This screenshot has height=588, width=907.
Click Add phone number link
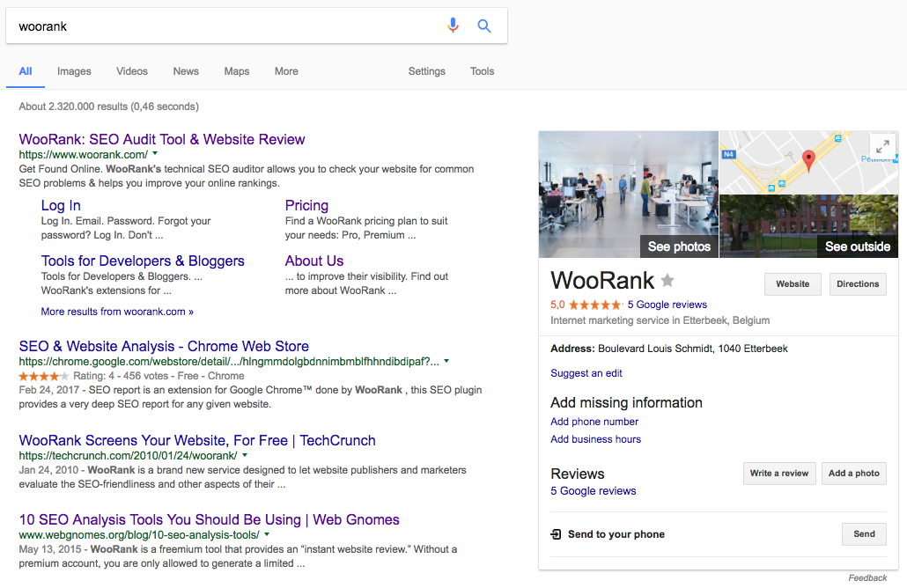click(594, 422)
